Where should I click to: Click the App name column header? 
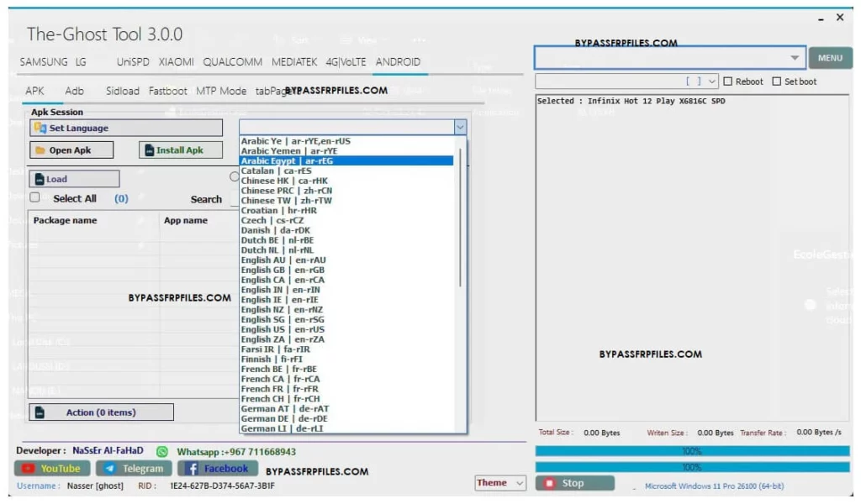[x=186, y=220]
